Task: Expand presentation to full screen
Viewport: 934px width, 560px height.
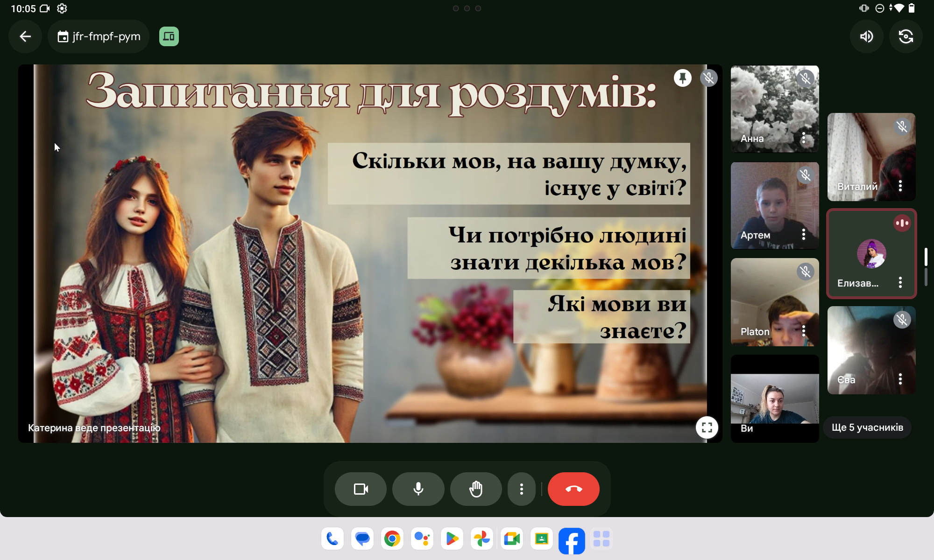Action: coord(707,427)
